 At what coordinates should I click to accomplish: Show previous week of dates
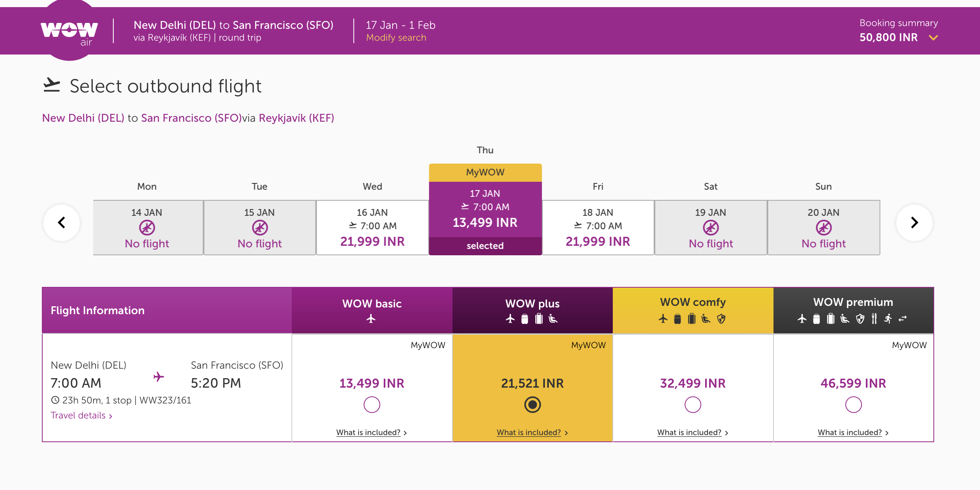pyautogui.click(x=62, y=222)
